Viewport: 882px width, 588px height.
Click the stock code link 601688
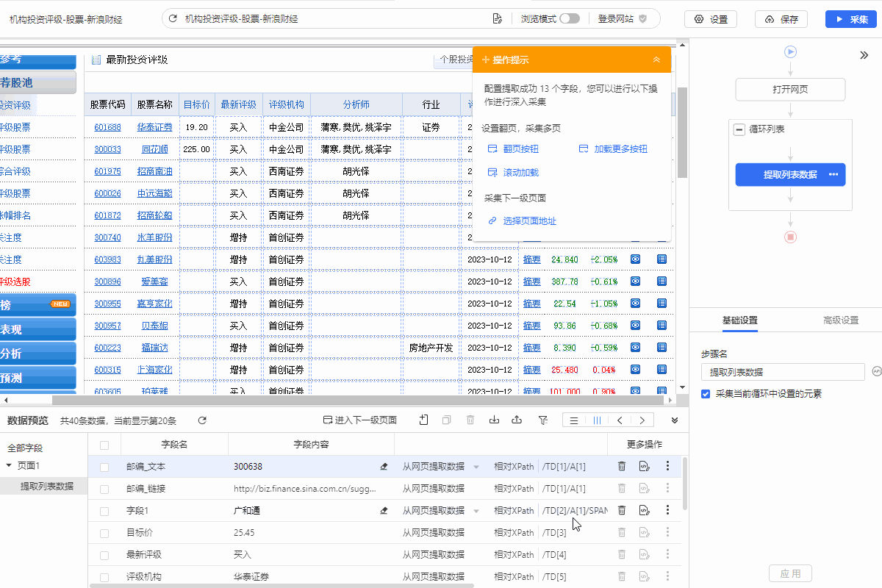point(107,127)
